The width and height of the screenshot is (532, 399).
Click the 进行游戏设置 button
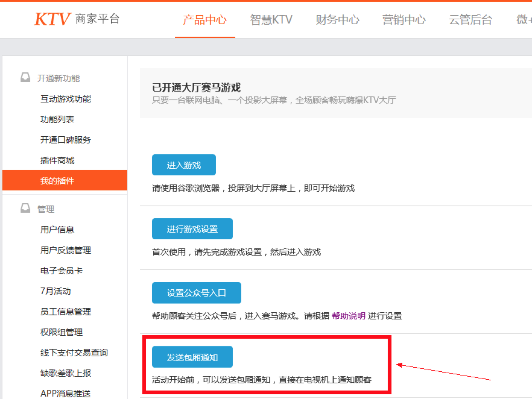pyautogui.click(x=192, y=229)
